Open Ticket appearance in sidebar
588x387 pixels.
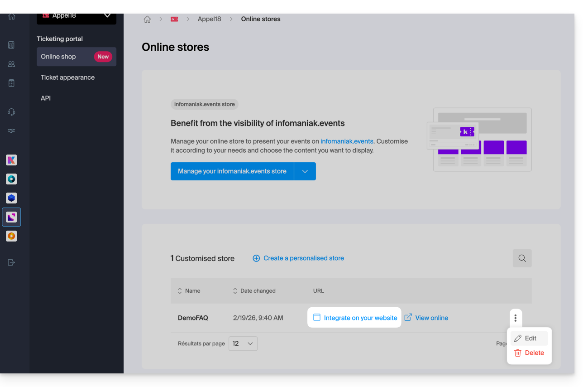pyautogui.click(x=67, y=77)
